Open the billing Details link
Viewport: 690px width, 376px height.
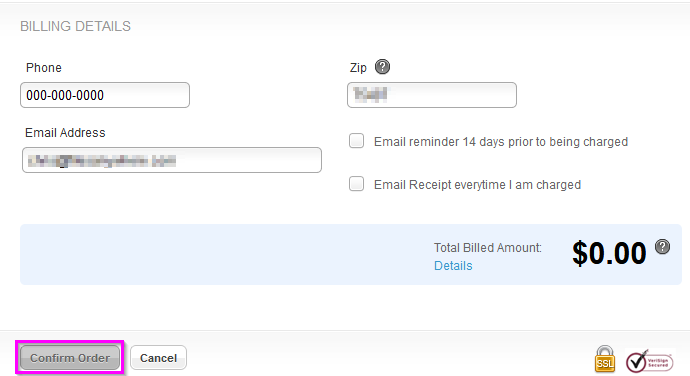(453, 265)
